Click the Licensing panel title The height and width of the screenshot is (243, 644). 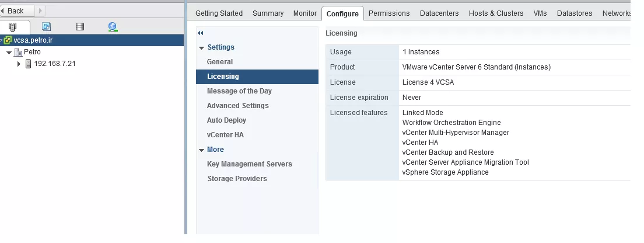tap(341, 33)
